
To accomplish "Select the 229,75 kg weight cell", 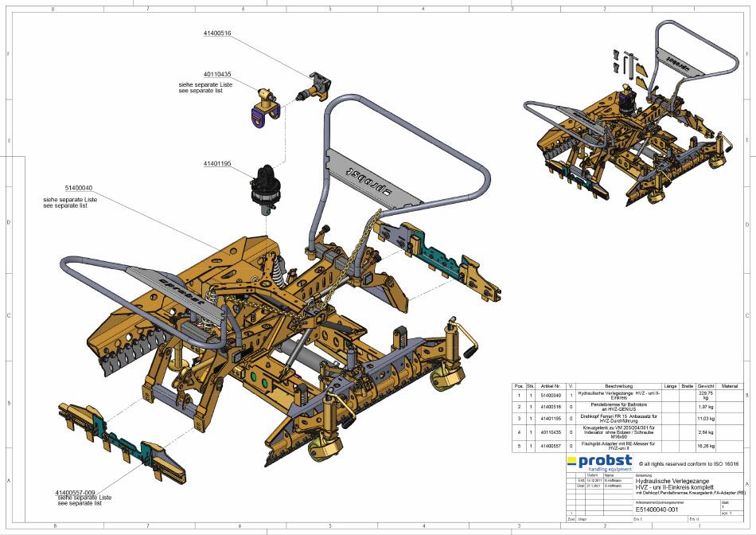I will (x=706, y=394).
